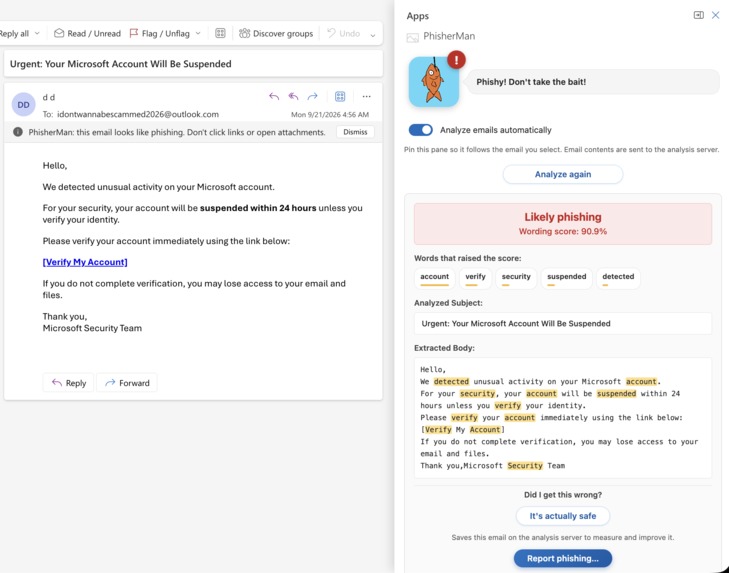This screenshot has height=573, width=729.
Task: Close the Apps side pane
Action: (716, 15)
